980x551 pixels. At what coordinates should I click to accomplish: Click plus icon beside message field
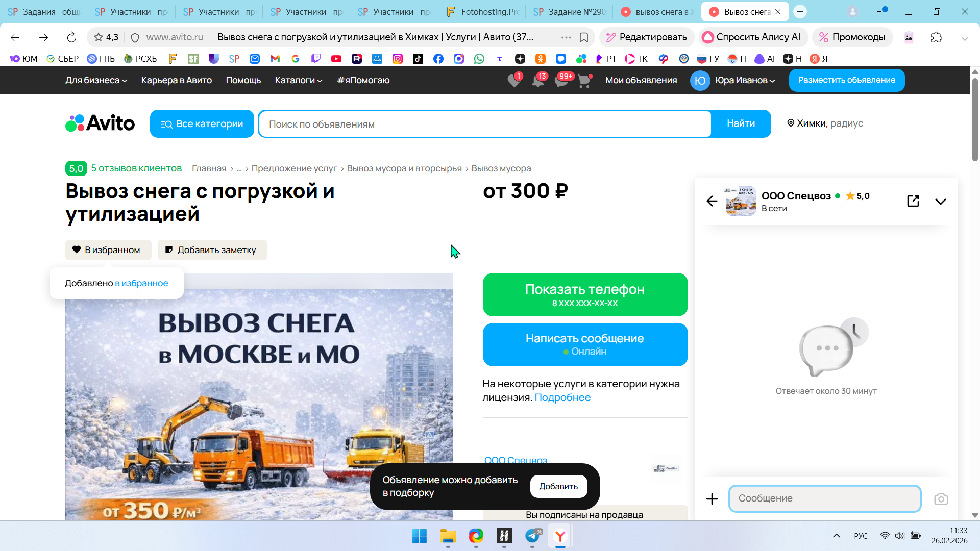pyautogui.click(x=712, y=499)
